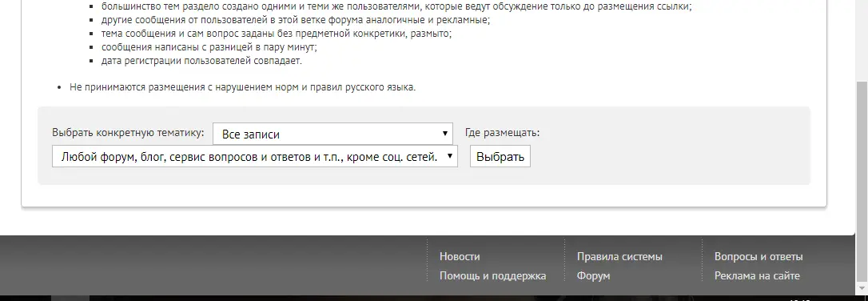Click the 'большинство тем раздело создано' bullet

click(x=396, y=6)
